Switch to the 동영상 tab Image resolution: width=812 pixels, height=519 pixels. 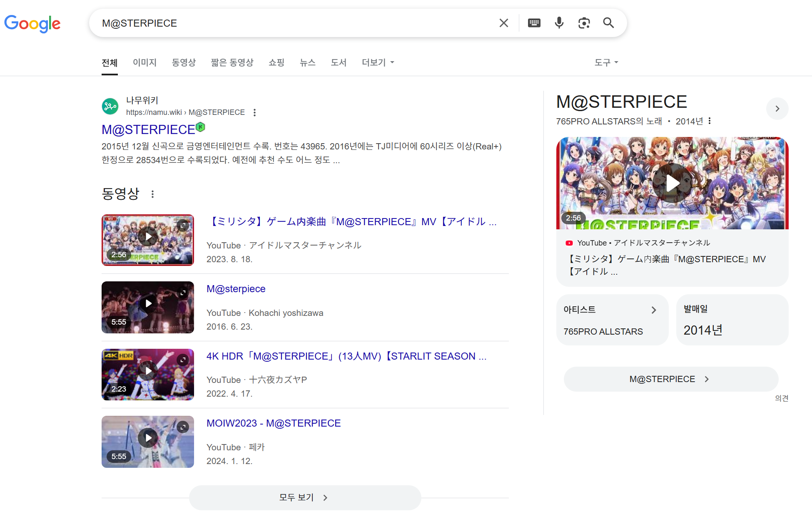click(184, 62)
